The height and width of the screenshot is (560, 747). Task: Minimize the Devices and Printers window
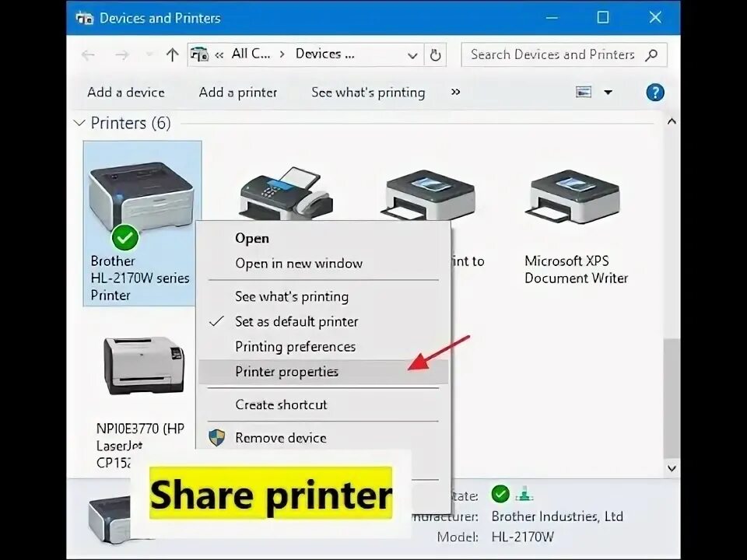coord(552,18)
